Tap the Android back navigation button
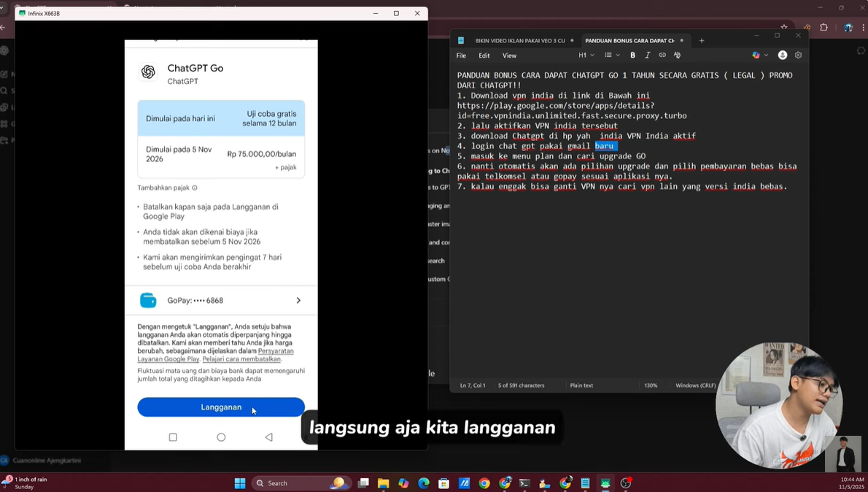This screenshot has width=868, height=492. coord(269,437)
